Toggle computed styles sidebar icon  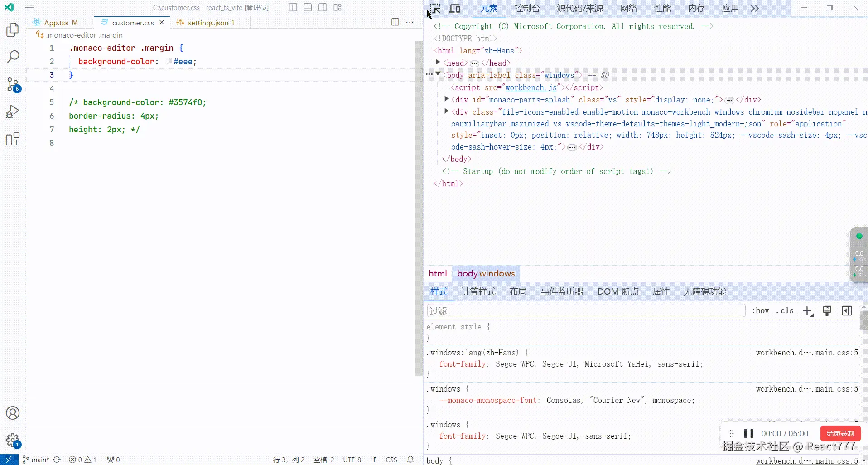(x=847, y=311)
